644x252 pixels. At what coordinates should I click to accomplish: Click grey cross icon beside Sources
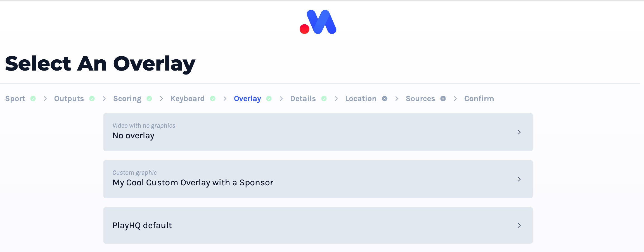443,99
